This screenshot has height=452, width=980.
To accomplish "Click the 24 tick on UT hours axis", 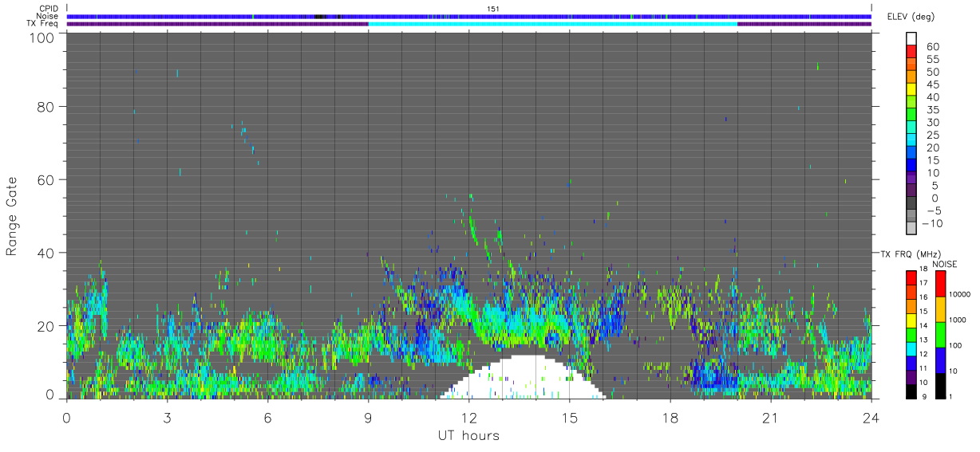I will coord(871,417).
